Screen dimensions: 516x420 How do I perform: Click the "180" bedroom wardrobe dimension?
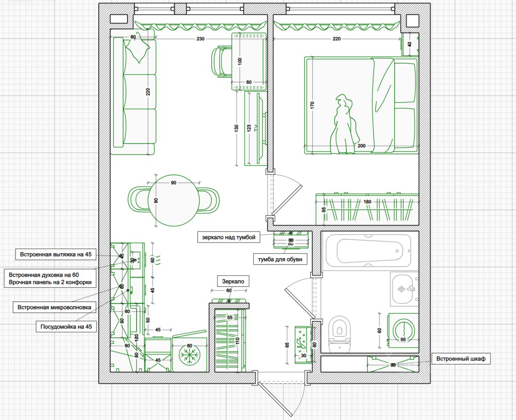click(367, 202)
